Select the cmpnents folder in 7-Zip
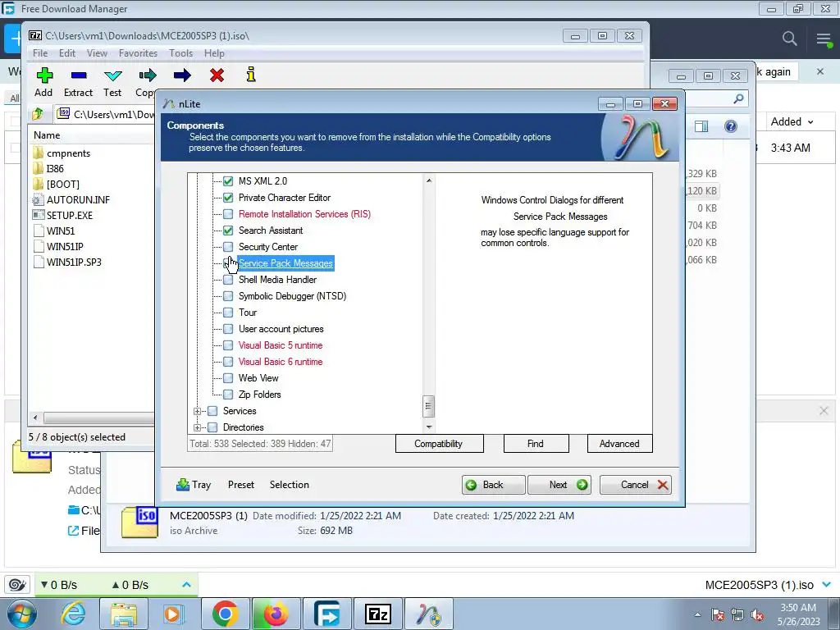 (68, 153)
